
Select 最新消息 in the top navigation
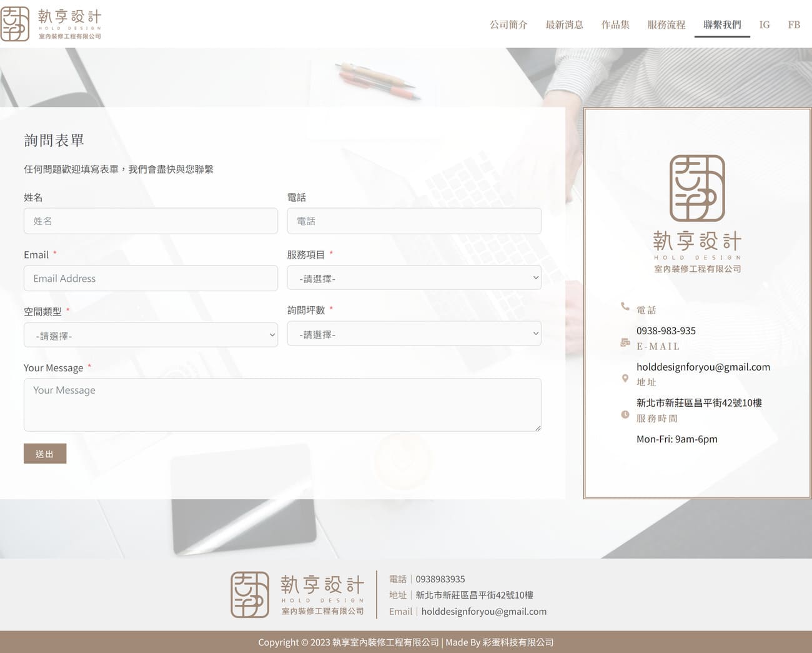click(x=564, y=25)
